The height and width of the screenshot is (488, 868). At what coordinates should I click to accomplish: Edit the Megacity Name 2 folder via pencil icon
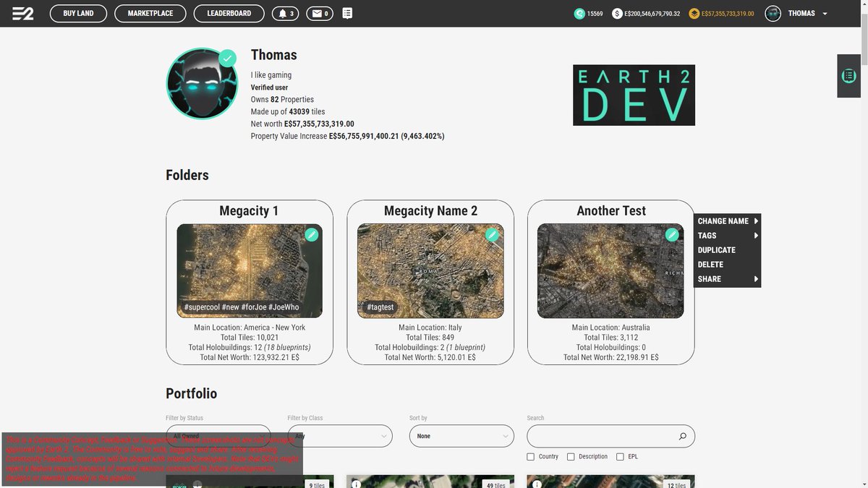point(492,235)
